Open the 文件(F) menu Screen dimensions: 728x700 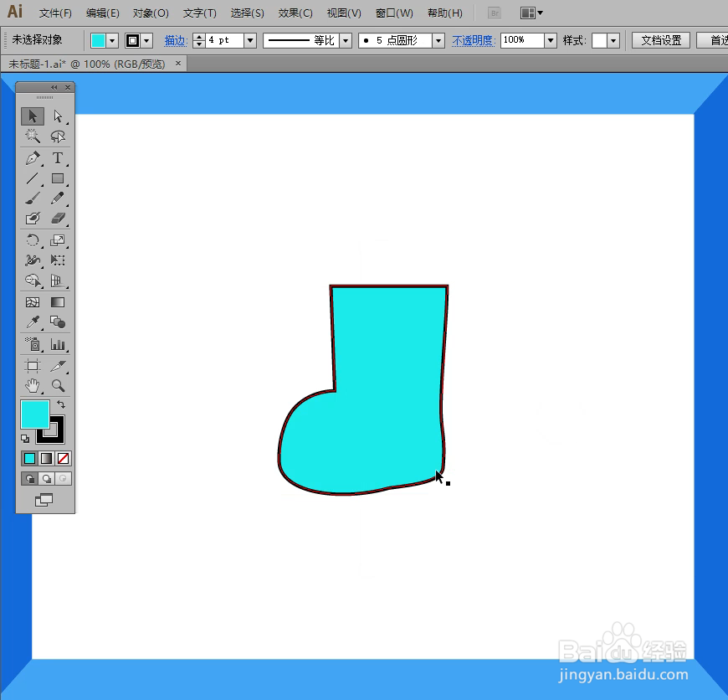[55, 13]
